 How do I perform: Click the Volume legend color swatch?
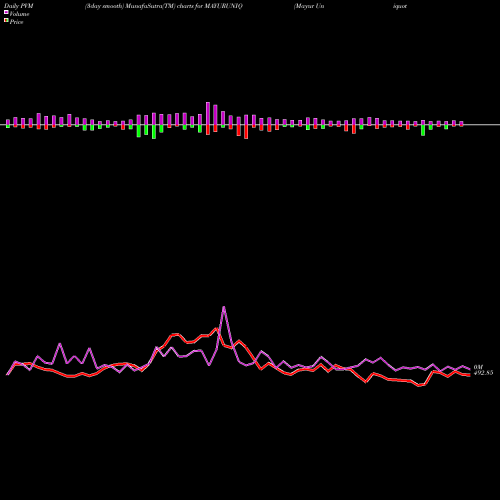6,12
